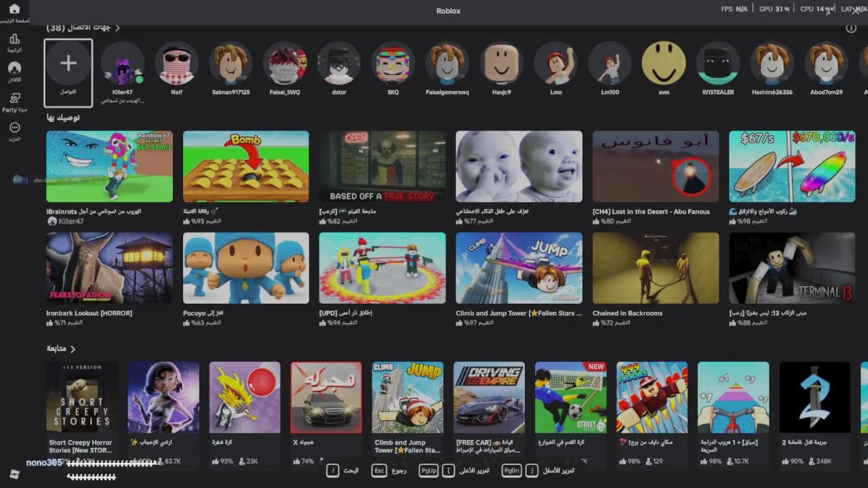Open the Party icon in sidebar
The width and height of the screenshot is (868, 488).
point(14,98)
